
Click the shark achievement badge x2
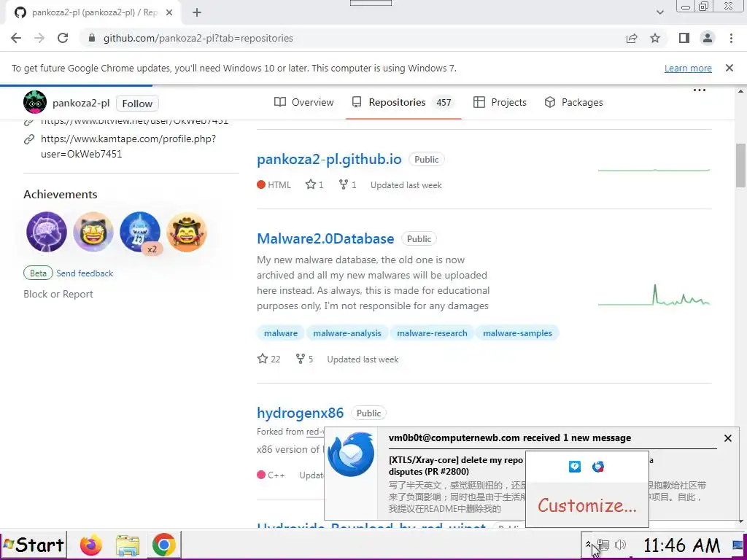click(140, 232)
